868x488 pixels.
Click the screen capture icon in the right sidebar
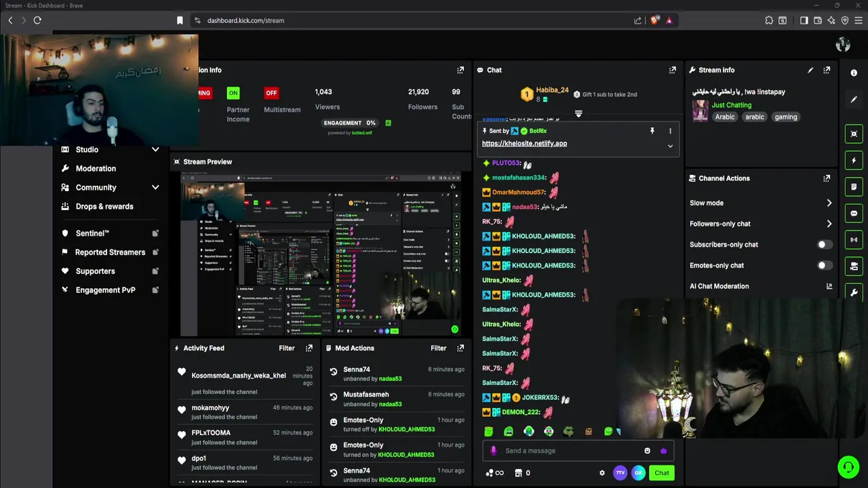[x=854, y=134]
